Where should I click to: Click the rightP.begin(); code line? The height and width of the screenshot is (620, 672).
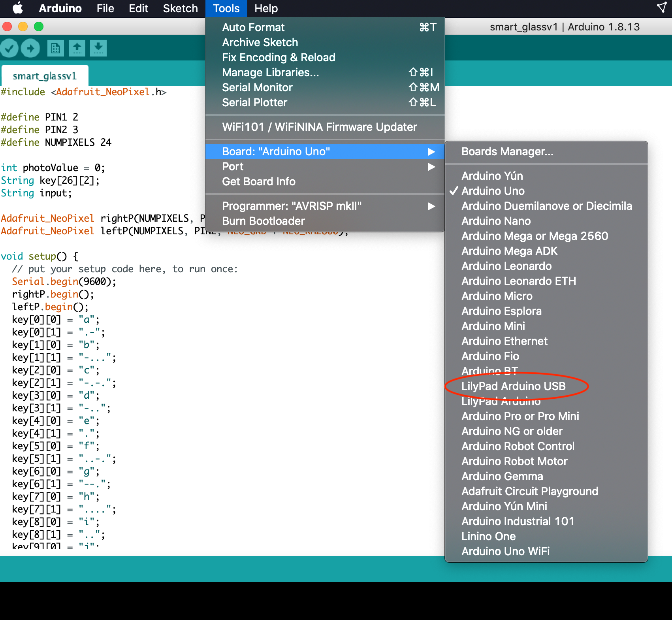(x=53, y=294)
